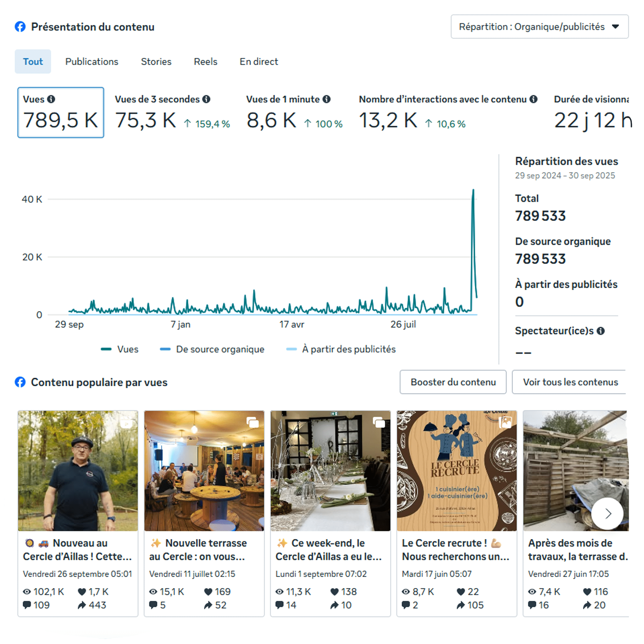Click Total 789 533 value

(540, 216)
